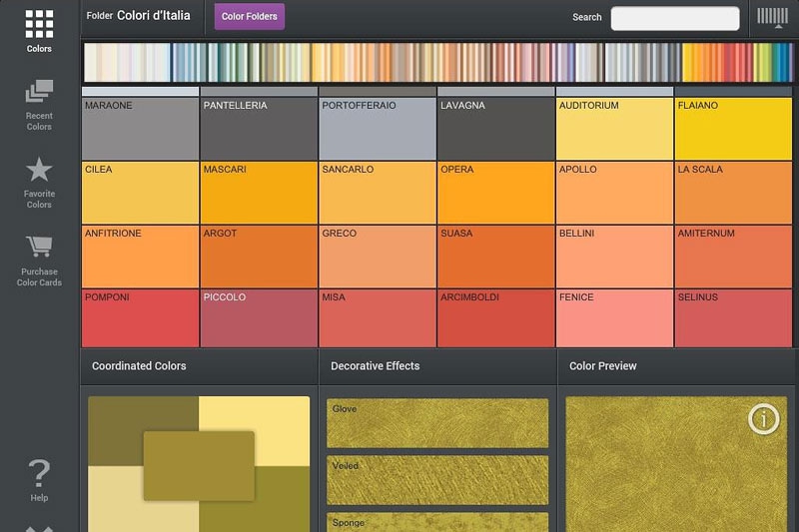Open the Colors grid icon
Viewport: 799px width, 532px height.
(39, 24)
